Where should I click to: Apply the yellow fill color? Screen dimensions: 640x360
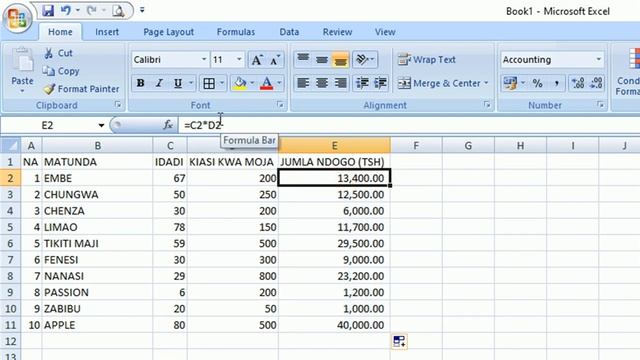coord(240,83)
